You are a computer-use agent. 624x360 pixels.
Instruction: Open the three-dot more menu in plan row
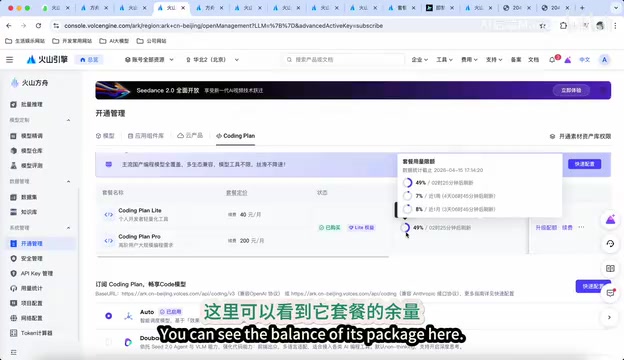[581, 227]
